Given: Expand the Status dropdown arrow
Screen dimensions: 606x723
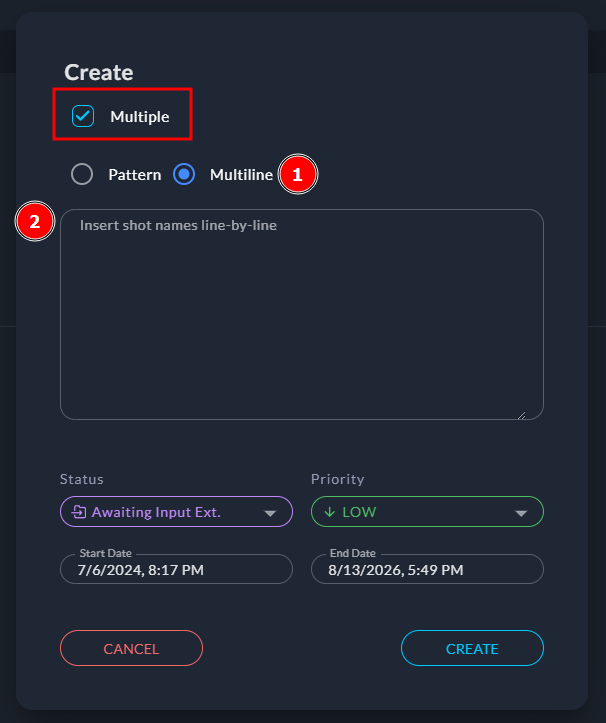Looking at the screenshot, I should [269, 513].
